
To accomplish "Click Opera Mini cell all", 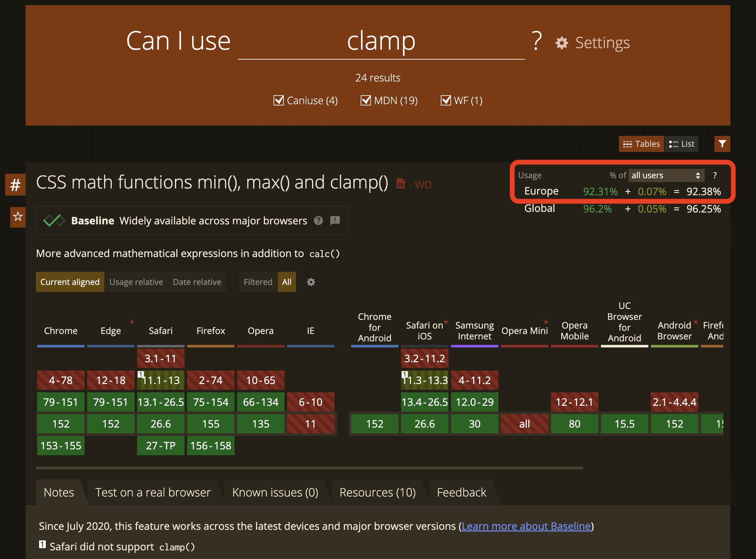I will pos(524,424).
